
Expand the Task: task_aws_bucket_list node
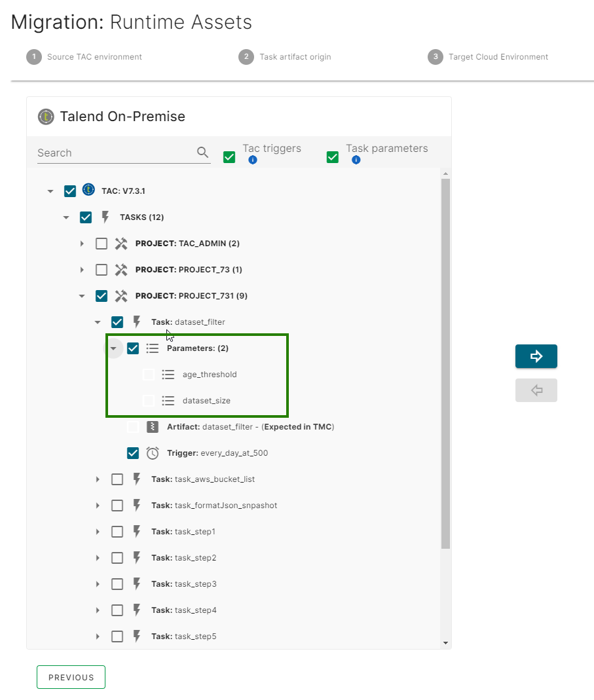click(x=98, y=479)
